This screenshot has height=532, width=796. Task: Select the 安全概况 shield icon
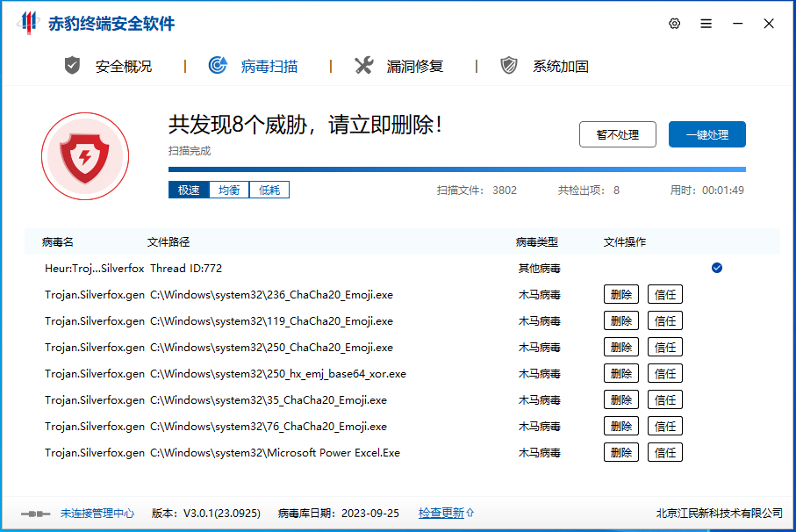coord(72,64)
